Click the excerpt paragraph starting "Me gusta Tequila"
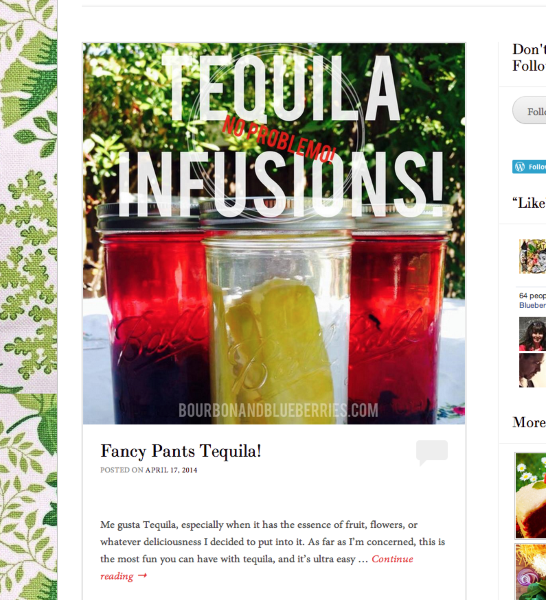546x600 pixels. click(x=272, y=550)
